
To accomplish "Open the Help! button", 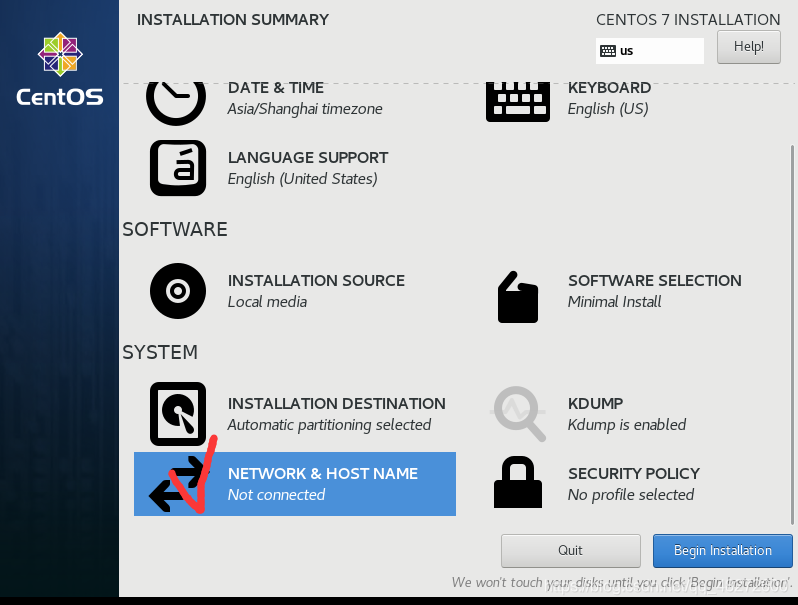I will click(x=749, y=47).
